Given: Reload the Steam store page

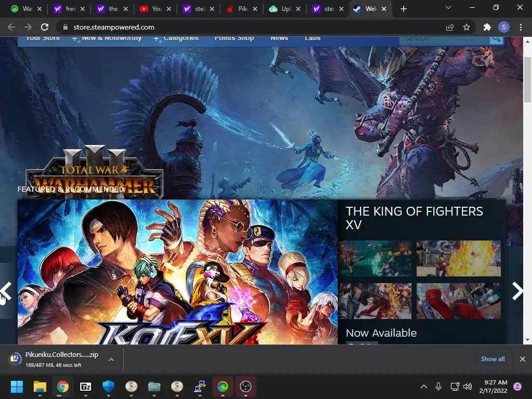Looking at the screenshot, I should 45,27.
